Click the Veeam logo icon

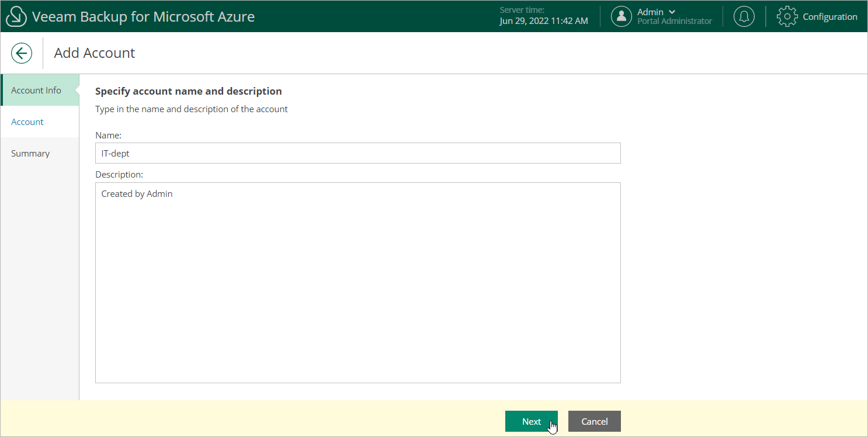16,17
